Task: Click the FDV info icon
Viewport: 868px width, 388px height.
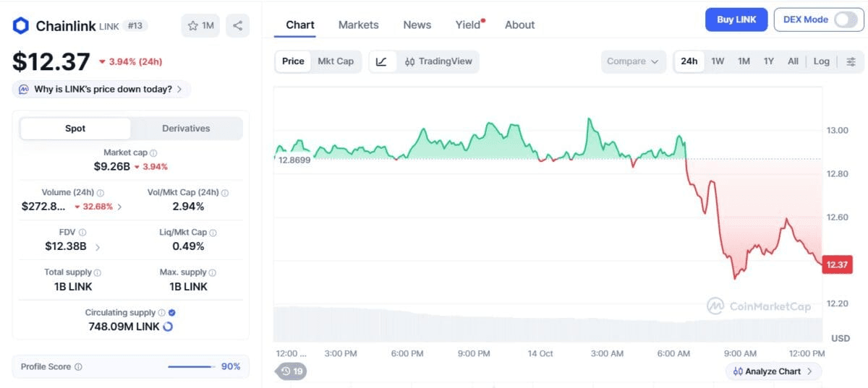Action: (x=82, y=233)
